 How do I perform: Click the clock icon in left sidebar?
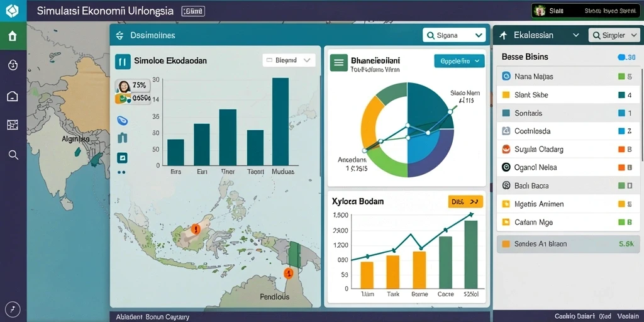click(x=13, y=65)
